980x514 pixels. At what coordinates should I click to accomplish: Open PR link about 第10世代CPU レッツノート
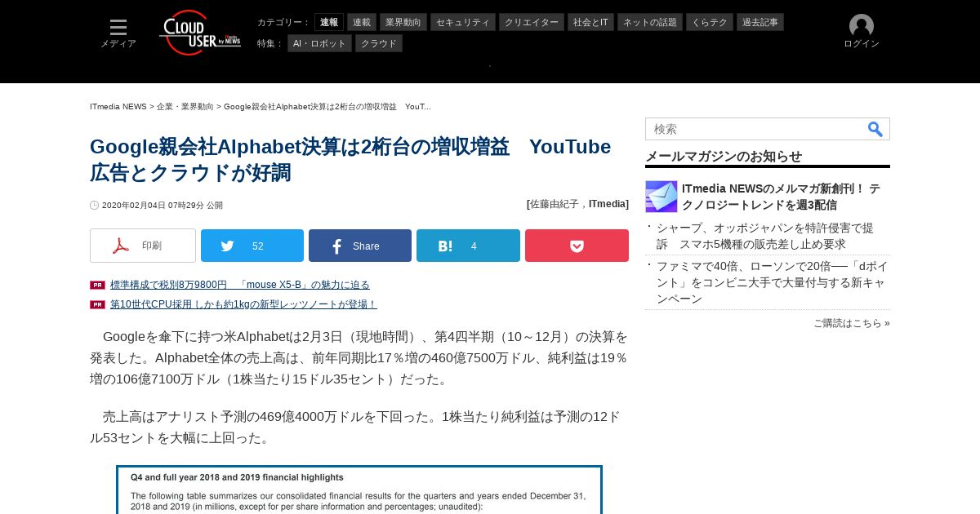(243, 304)
